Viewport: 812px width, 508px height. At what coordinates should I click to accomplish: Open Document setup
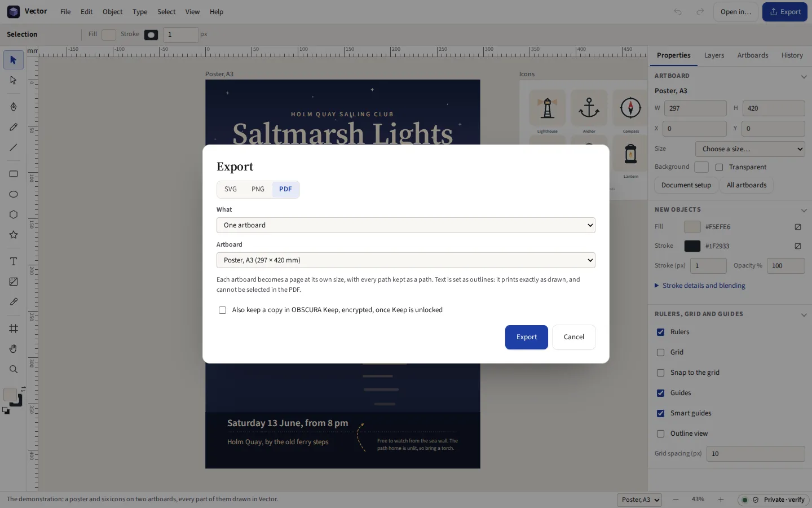pyautogui.click(x=686, y=185)
